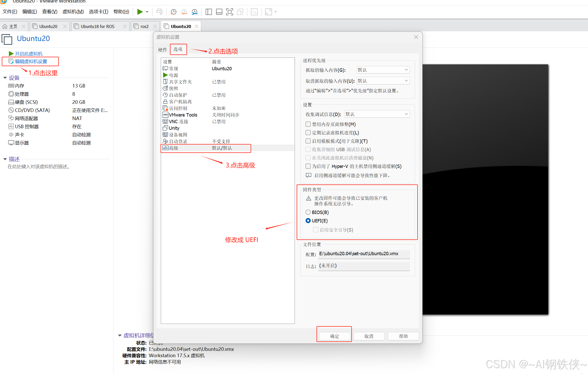The height and width of the screenshot is (374, 588).
Task: Click the 确定 button
Action: pyautogui.click(x=334, y=336)
